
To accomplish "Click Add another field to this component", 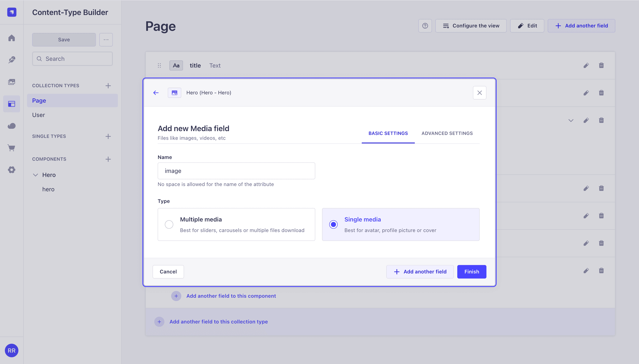I will tap(231, 296).
